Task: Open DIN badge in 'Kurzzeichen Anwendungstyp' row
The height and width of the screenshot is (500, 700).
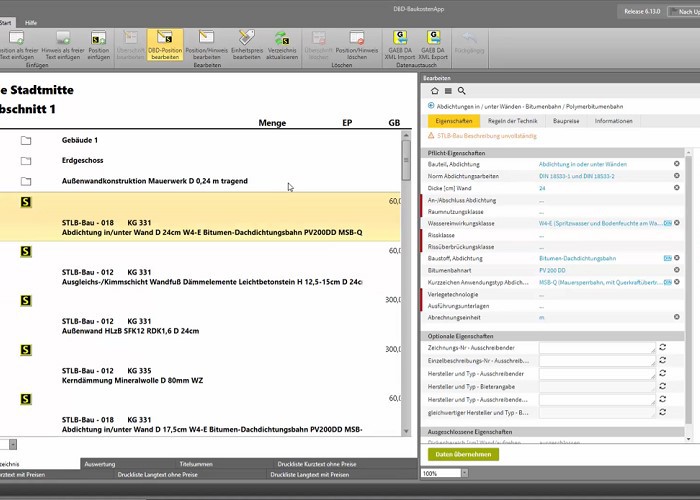Action: 667,282
